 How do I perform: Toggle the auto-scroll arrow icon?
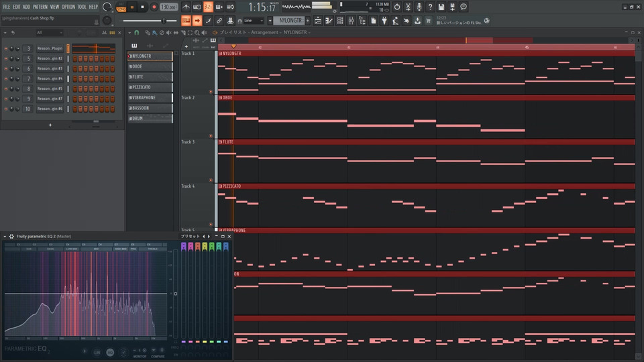point(197,21)
